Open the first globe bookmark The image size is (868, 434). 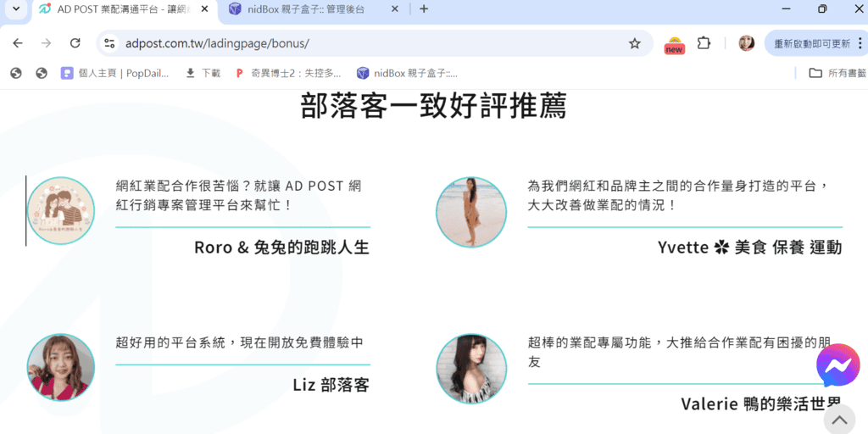click(16, 73)
